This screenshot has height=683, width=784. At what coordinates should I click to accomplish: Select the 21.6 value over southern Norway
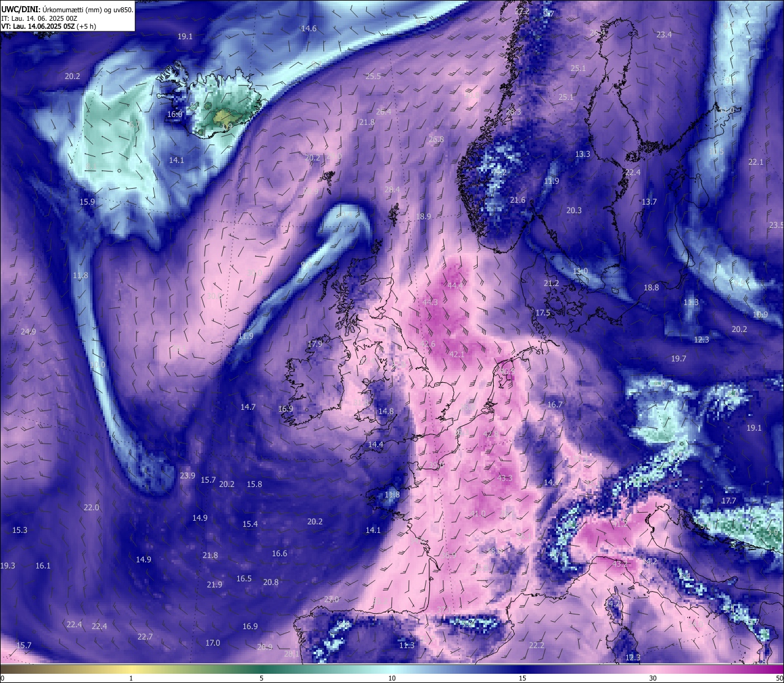[518, 200]
